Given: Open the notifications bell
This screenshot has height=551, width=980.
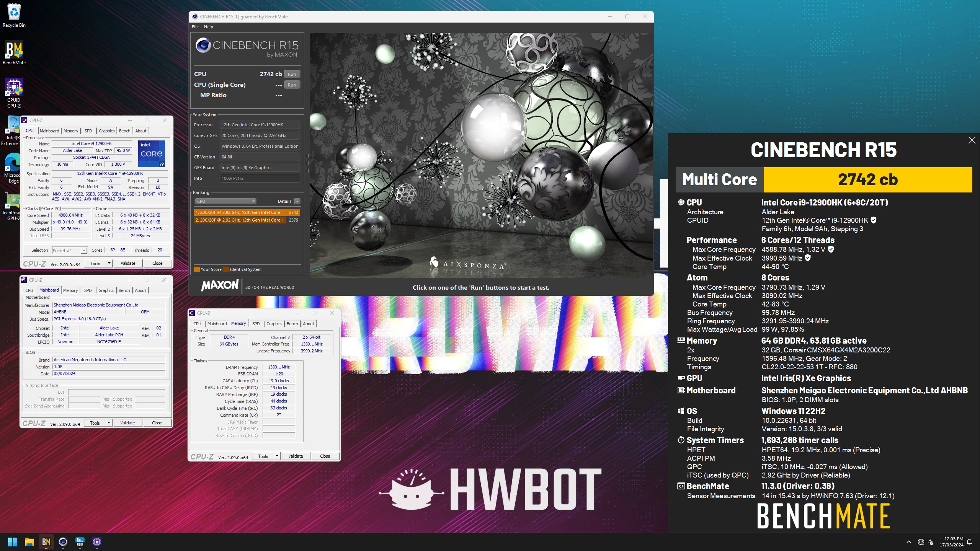Looking at the screenshot, I should pyautogui.click(x=969, y=542).
